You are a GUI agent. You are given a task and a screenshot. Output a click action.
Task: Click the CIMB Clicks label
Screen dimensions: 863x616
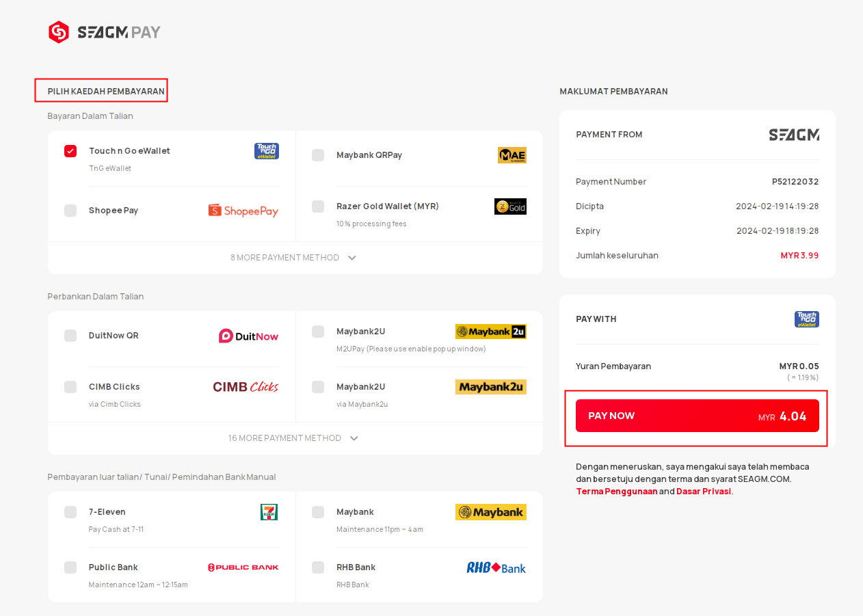coord(114,387)
